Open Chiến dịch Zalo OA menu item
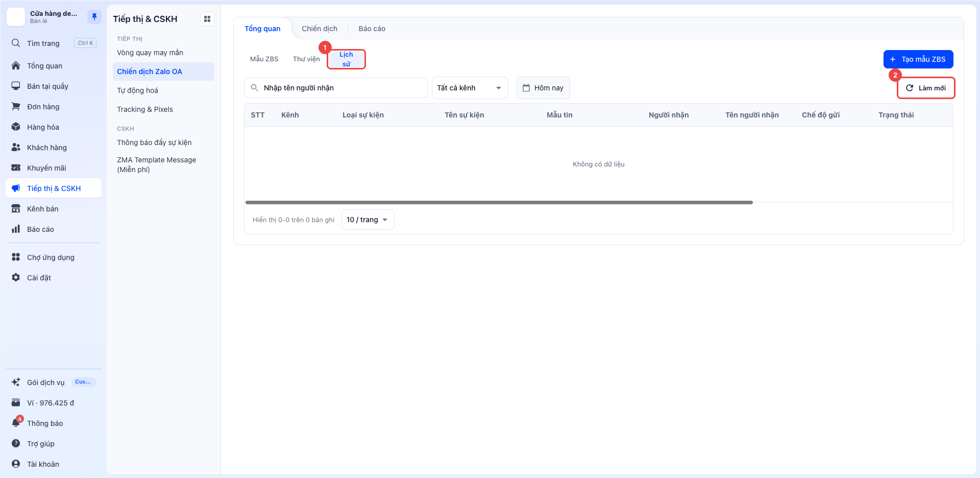980x478 pixels. [163, 71]
